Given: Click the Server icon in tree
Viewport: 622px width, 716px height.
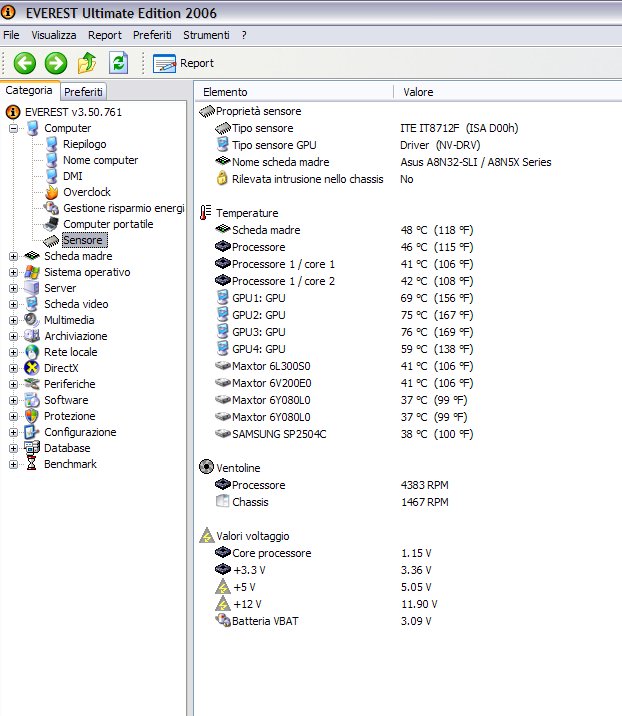Looking at the screenshot, I should click(x=32, y=288).
